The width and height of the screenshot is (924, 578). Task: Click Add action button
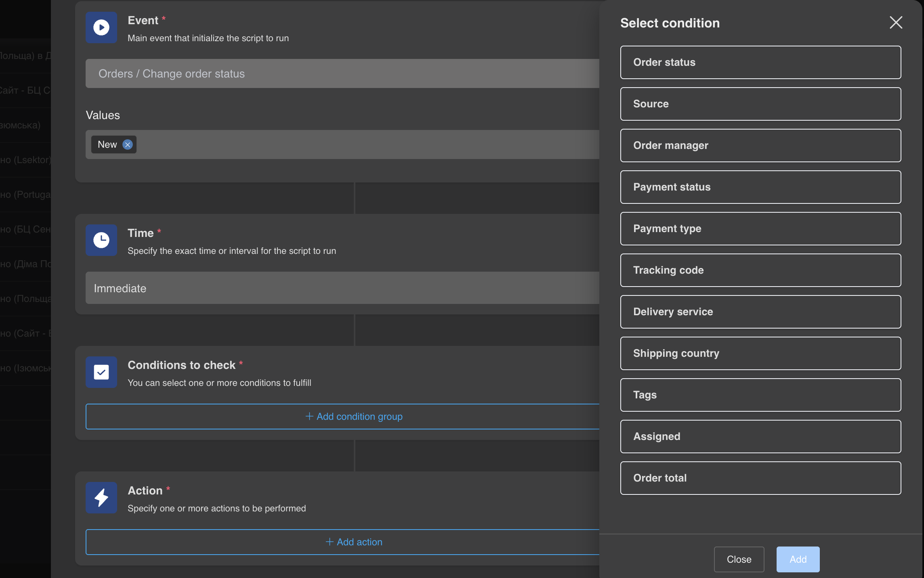coord(354,542)
